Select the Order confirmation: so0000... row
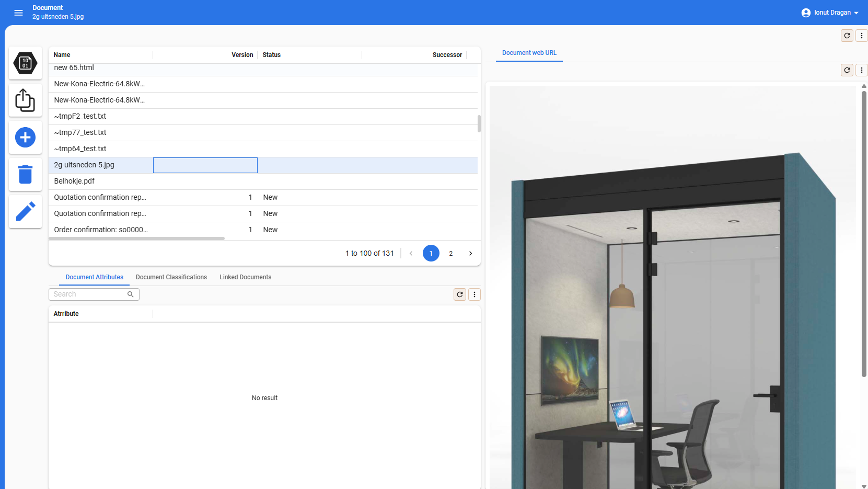 tap(263, 230)
